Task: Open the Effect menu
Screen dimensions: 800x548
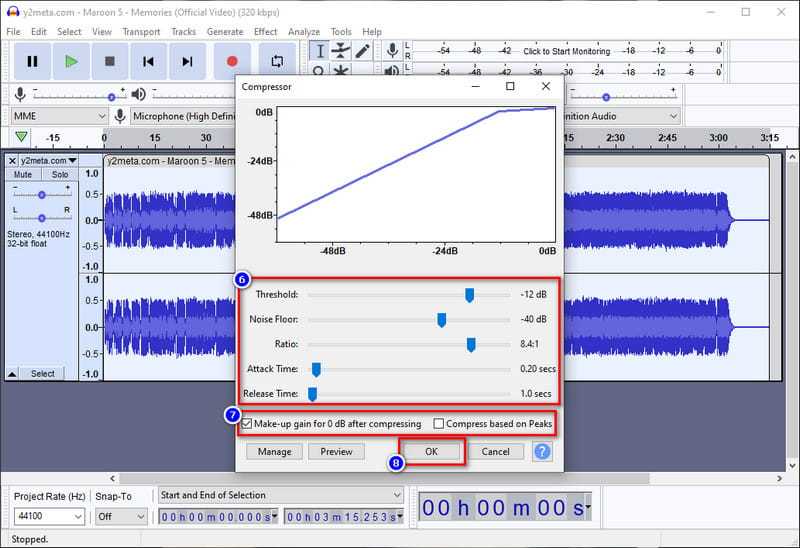Action: tap(265, 32)
